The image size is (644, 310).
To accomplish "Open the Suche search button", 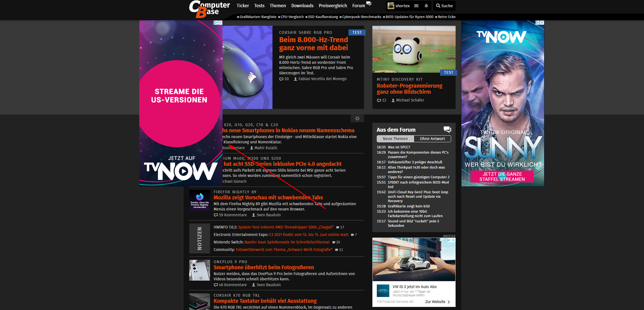I will 444,6.
